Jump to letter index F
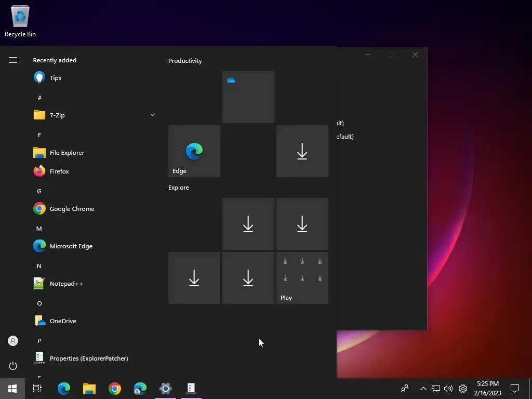Viewport: 532px width, 399px height. [x=39, y=135]
